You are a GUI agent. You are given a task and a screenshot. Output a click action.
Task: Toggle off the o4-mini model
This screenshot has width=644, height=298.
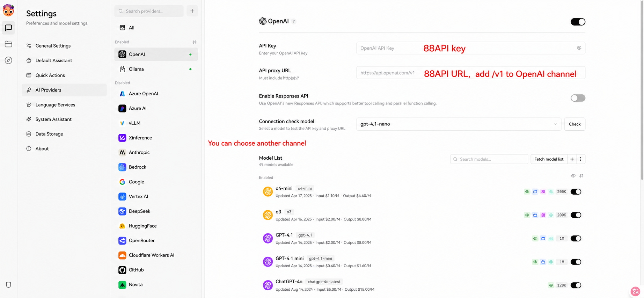[576, 191]
